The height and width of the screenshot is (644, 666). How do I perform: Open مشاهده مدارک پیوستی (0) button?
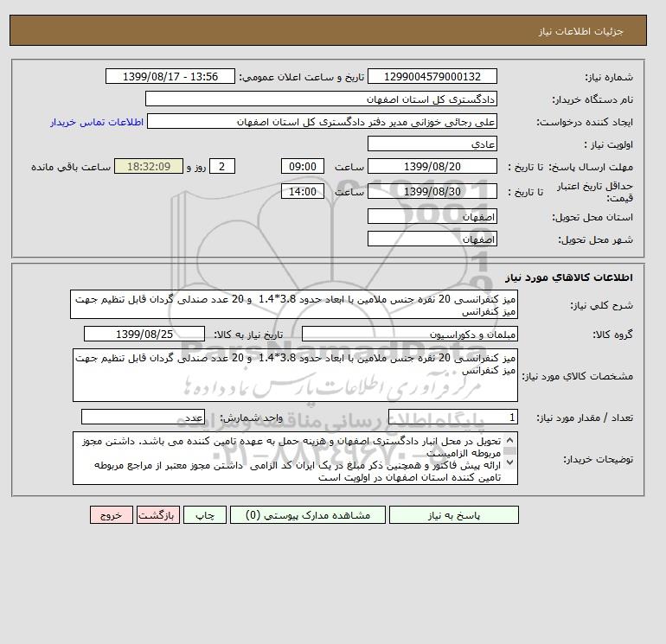pyautogui.click(x=308, y=515)
